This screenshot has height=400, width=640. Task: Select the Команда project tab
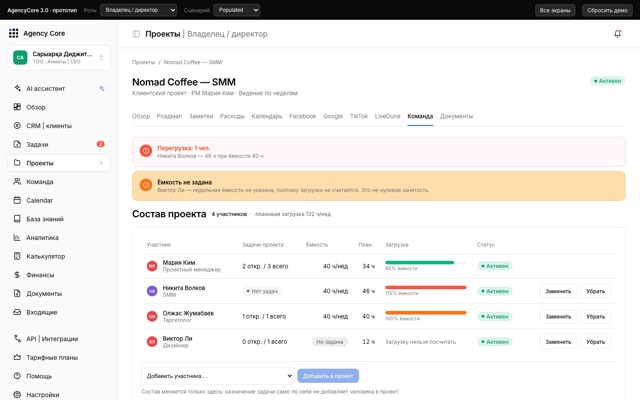[420, 116]
